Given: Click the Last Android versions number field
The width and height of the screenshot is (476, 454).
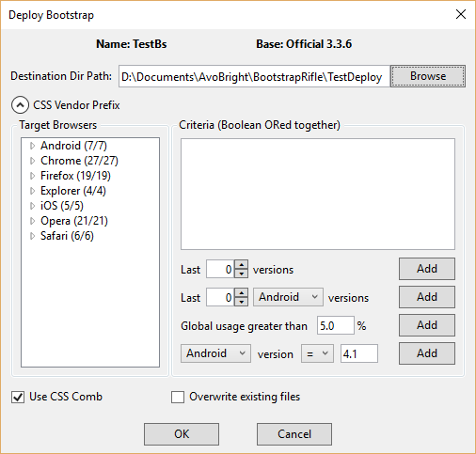Looking at the screenshot, I should point(220,297).
